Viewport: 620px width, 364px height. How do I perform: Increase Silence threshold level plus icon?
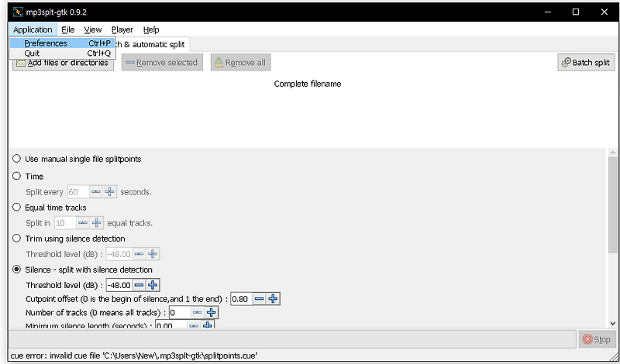pyautogui.click(x=153, y=285)
